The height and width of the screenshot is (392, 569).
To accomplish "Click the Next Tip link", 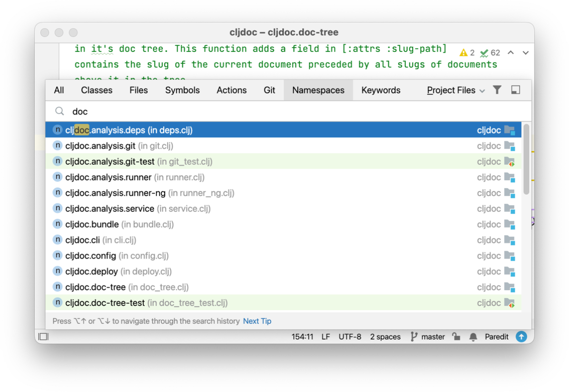I will pos(257,321).
